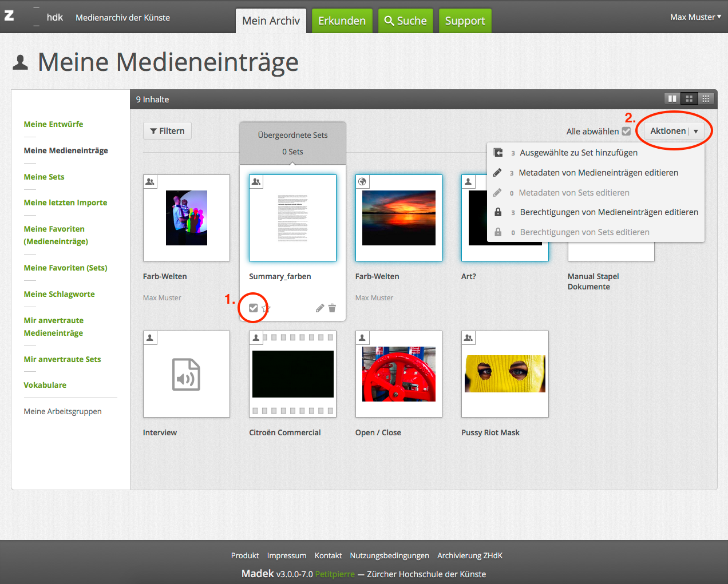The image size is (728, 584).
Task: Choose 'Berechtigungen von Medieneinträgen editieren'
Action: (x=608, y=212)
